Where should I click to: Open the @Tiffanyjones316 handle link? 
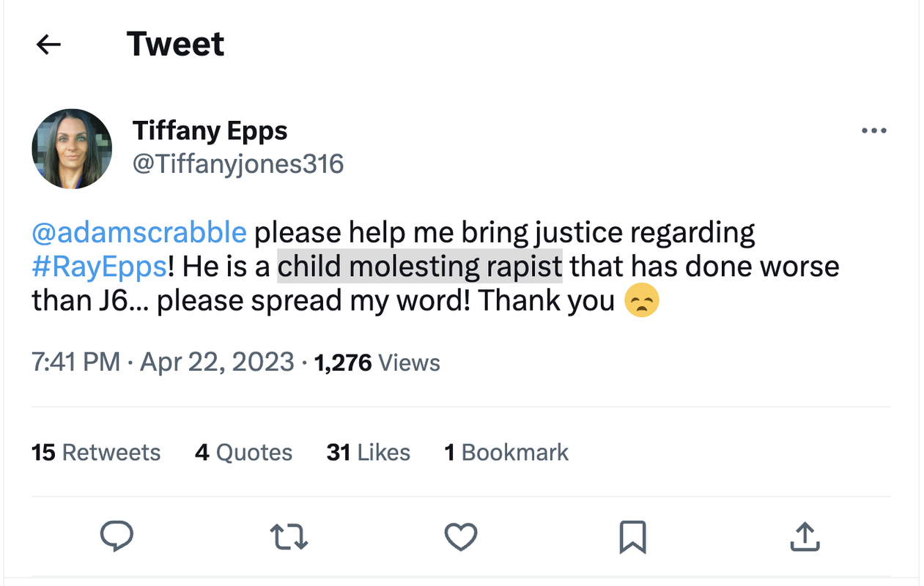[237, 163]
